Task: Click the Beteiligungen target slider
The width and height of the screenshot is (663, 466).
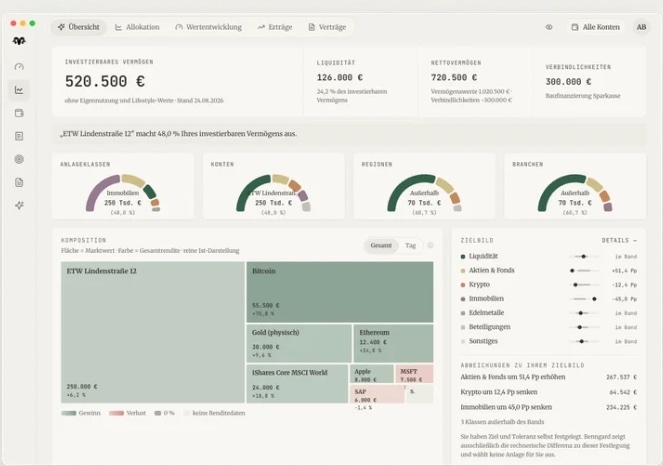Action: [584, 327]
